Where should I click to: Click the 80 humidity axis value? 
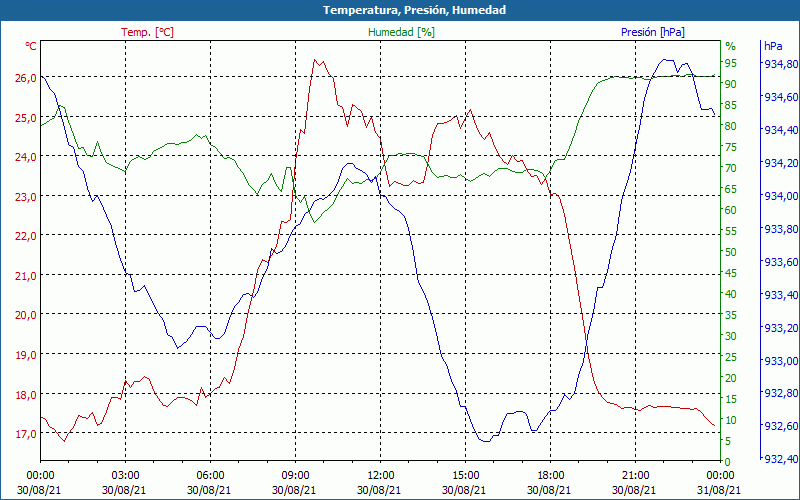(x=731, y=126)
